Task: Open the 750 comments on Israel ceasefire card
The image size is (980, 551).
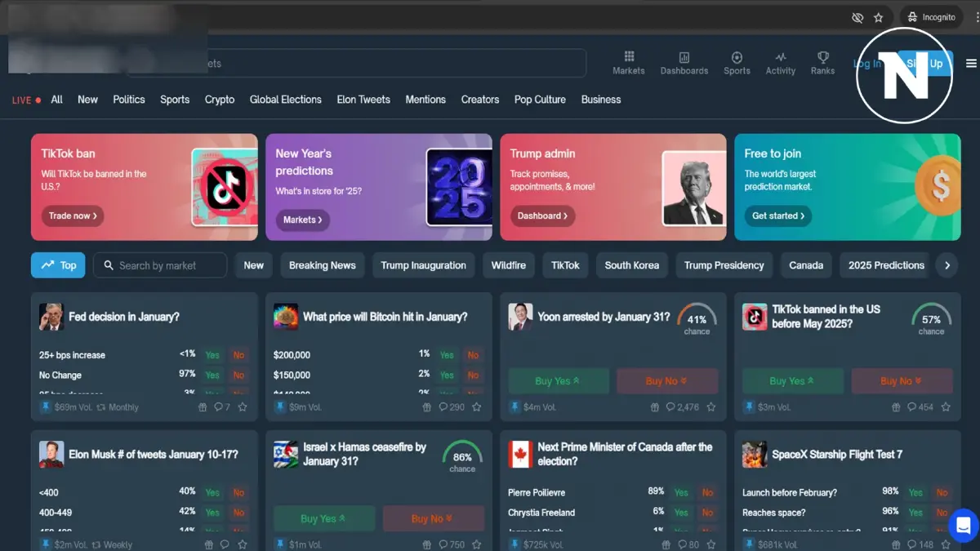Action: coord(452,544)
